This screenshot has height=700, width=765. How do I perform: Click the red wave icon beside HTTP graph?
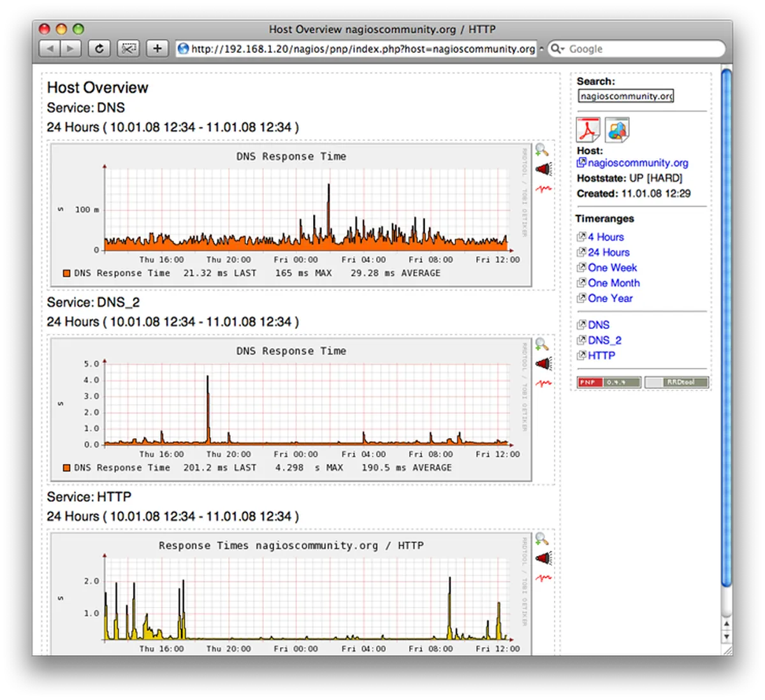[543, 578]
